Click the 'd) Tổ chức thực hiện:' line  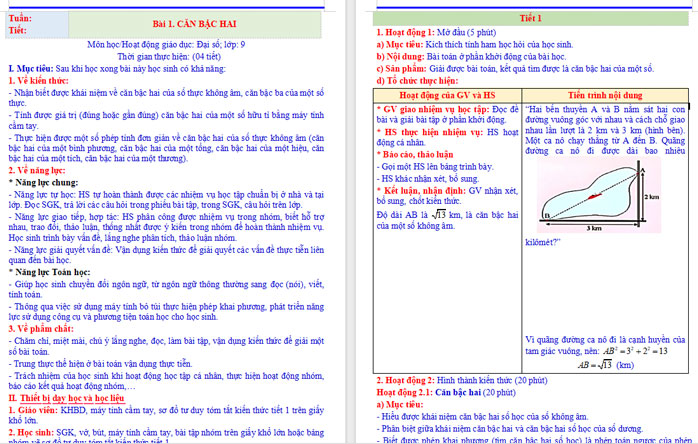(420, 79)
